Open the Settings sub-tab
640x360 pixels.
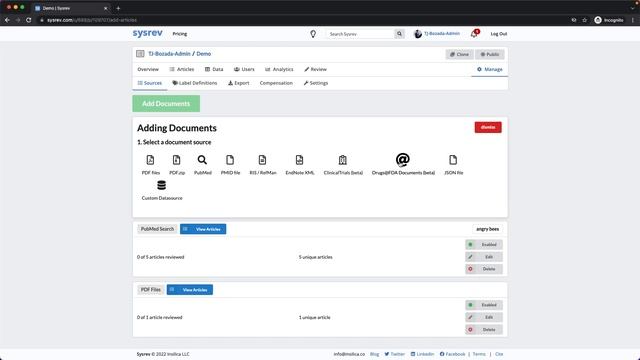click(x=316, y=83)
